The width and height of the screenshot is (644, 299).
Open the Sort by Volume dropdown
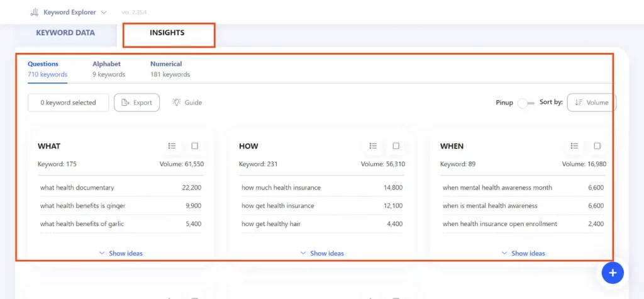pyautogui.click(x=592, y=103)
